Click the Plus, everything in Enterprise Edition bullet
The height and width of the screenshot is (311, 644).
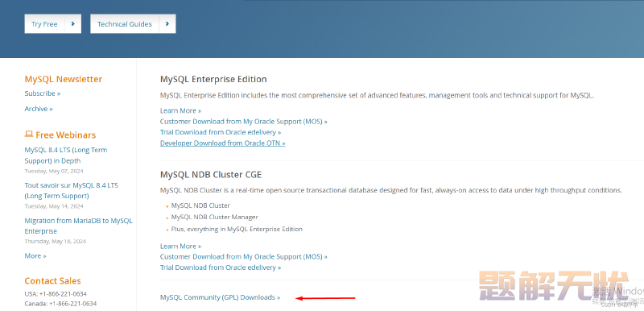click(237, 229)
